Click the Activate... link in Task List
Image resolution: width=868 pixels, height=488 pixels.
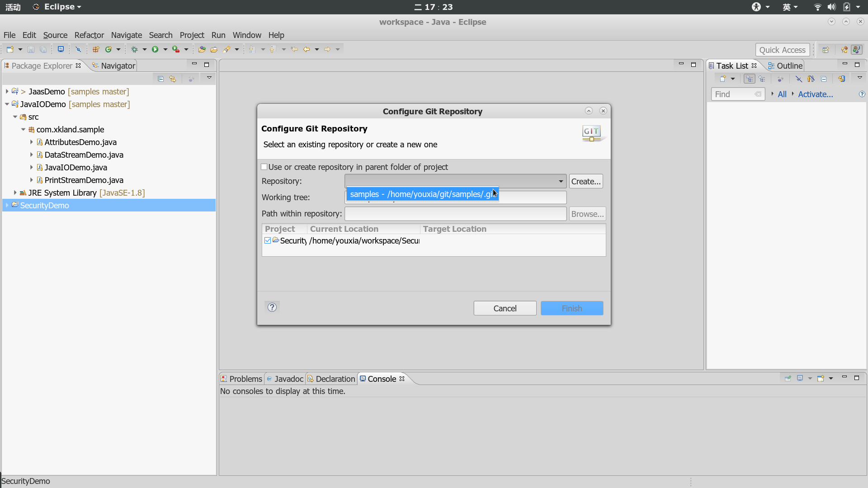point(816,94)
